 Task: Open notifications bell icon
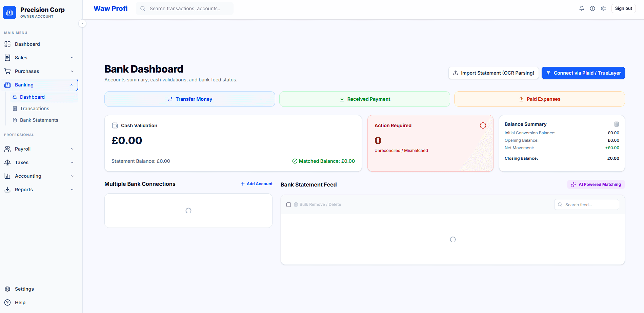point(582,8)
